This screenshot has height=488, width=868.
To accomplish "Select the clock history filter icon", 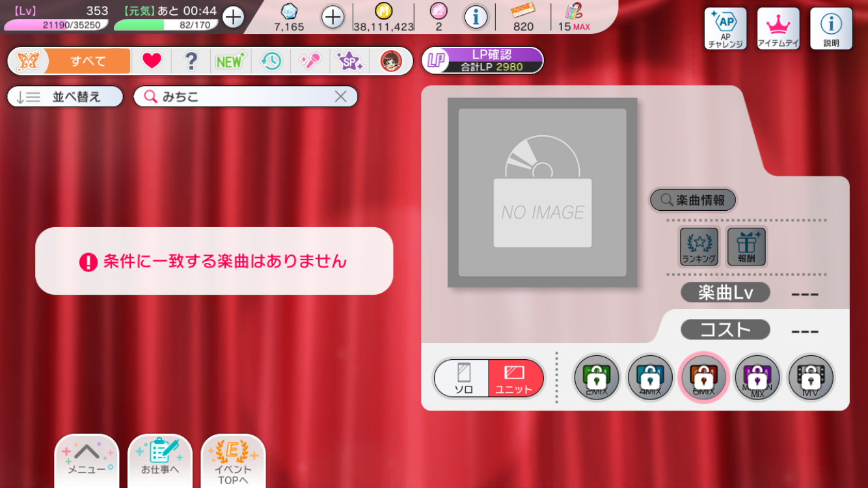I will tap(271, 61).
